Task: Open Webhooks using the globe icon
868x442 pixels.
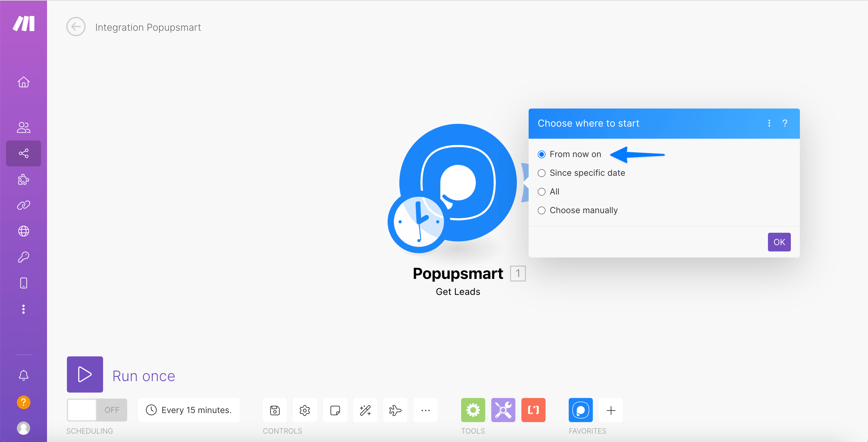Action: pyautogui.click(x=23, y=231)
